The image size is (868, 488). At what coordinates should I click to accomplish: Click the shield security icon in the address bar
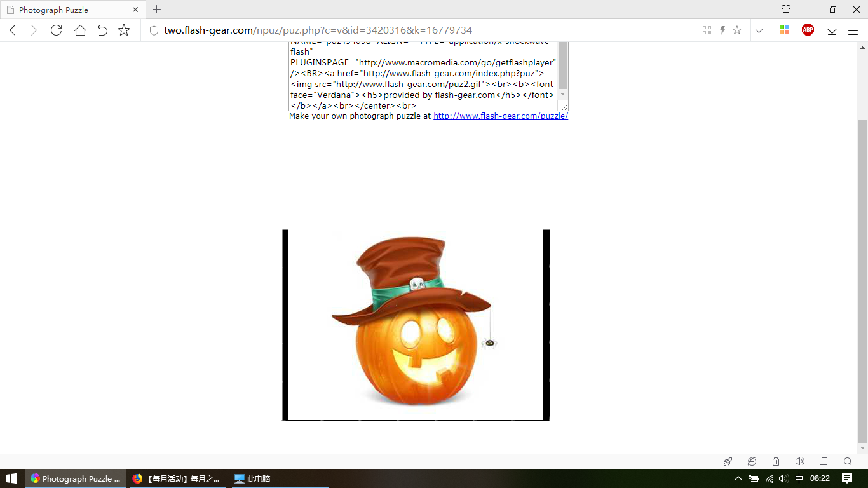click(x=154, y=30)
